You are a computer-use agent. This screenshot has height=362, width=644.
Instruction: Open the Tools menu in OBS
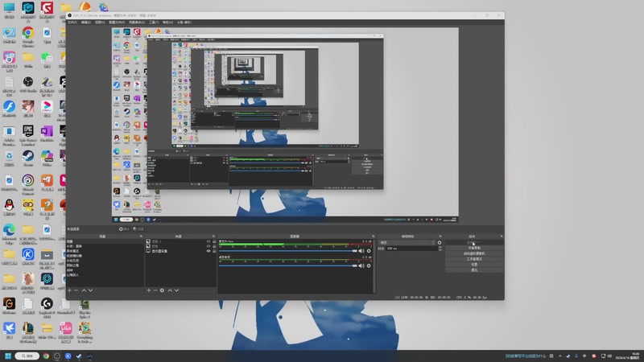pos(154,23)
